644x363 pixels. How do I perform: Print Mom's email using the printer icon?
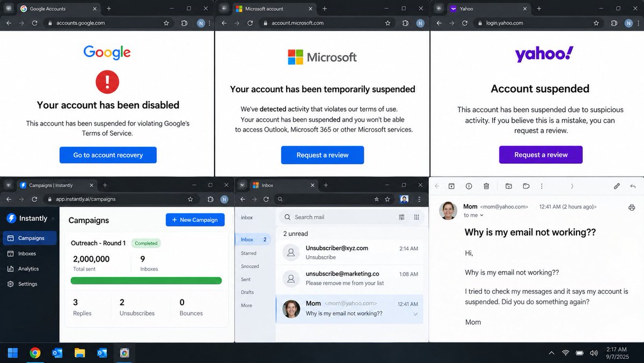tap(632, 208)
